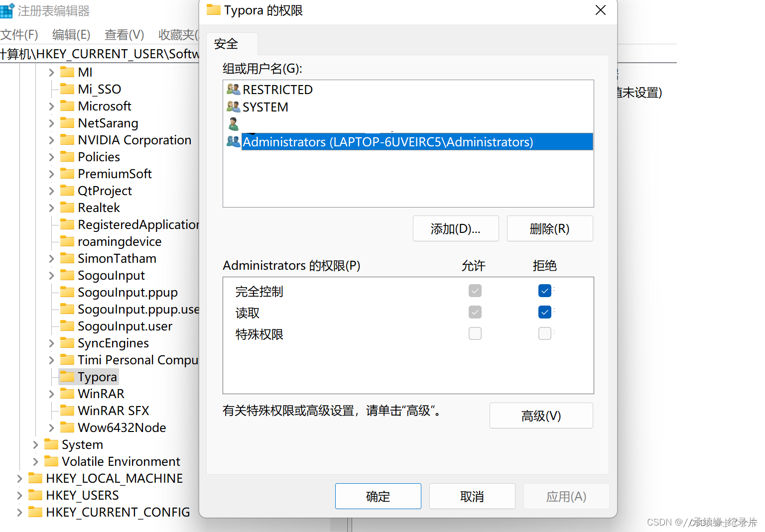
Task: Open the 查看(V) menu
Action: tap(124, 34)
